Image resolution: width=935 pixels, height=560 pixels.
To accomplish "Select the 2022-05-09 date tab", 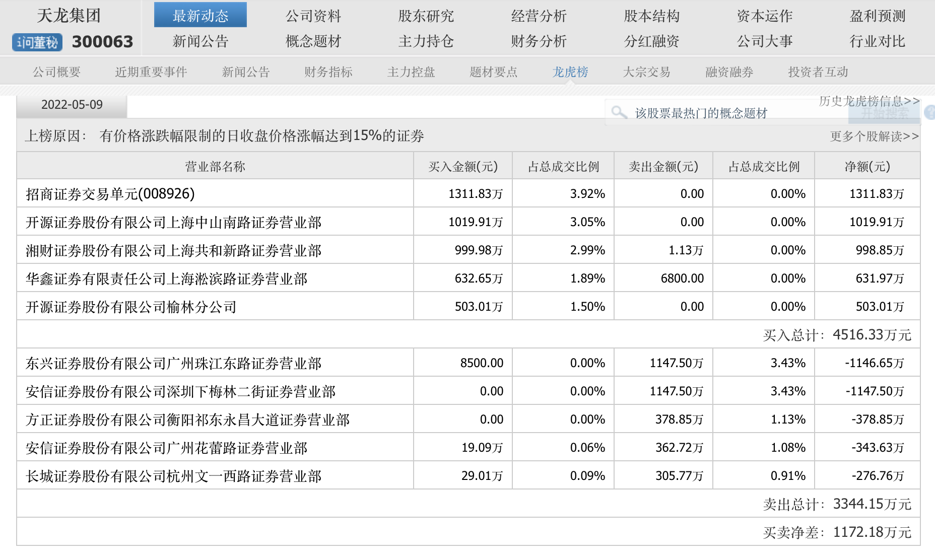I will coord(72,105).
